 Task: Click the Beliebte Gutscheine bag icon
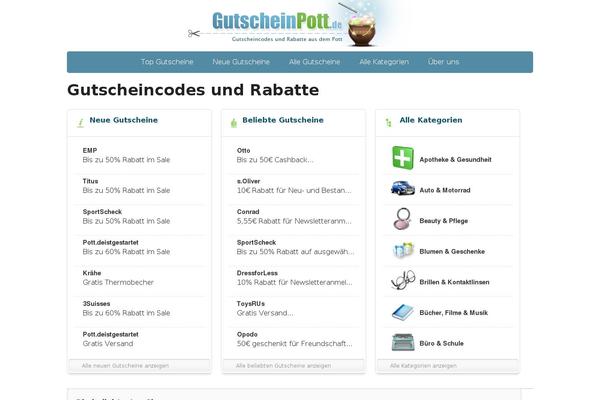[234, 123]
